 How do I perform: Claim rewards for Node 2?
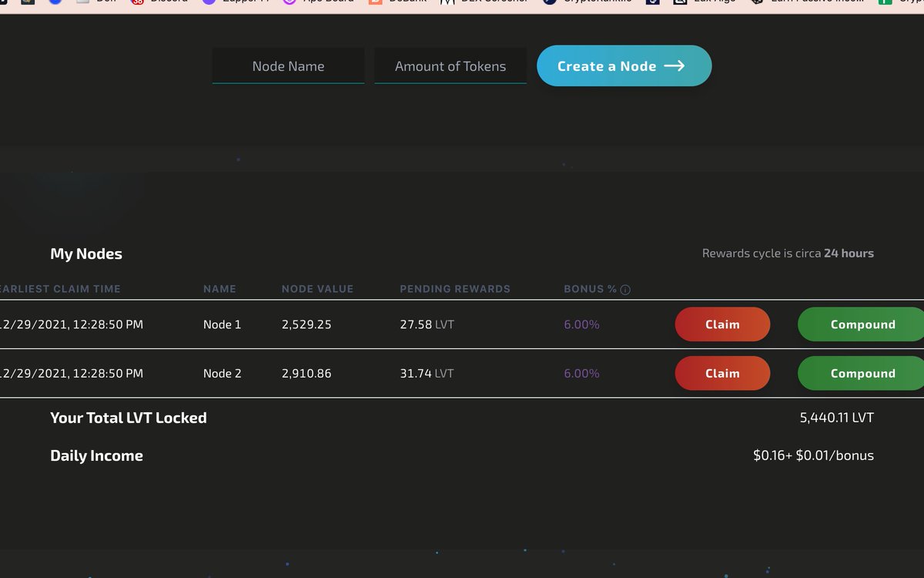tap(722, 373)
